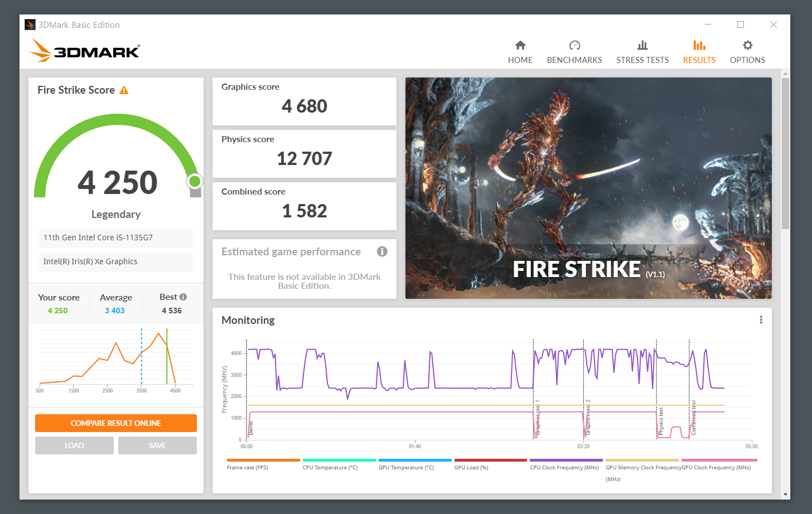Click the vertical scrollbar thumb
This screenshot has width=812, height=514.
pyautogui.click(x=786, y=153)
